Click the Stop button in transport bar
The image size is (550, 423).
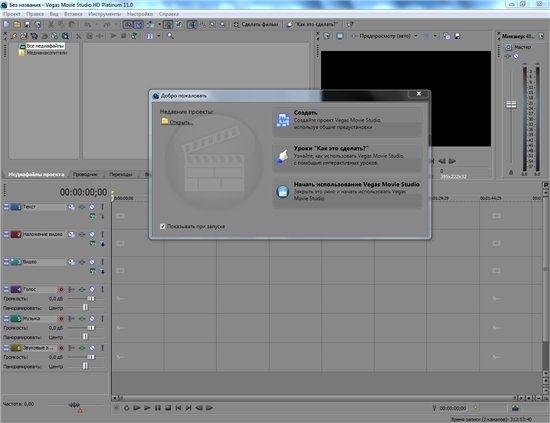pos(168,408)
